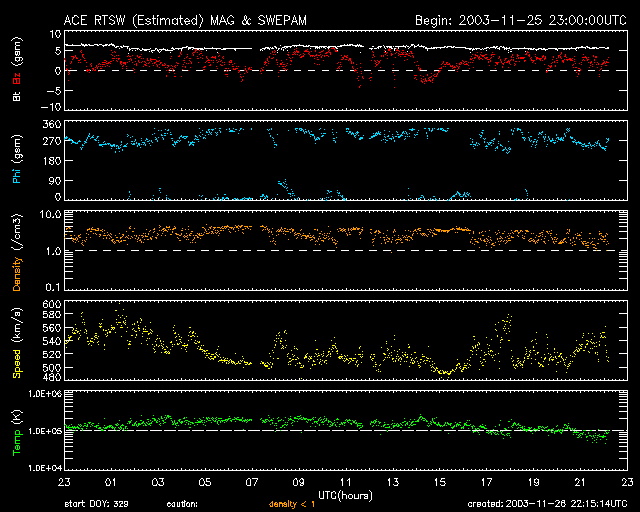Image resolution: width=640 pixels, height=512 pixels.
Task: Click the 1.0E+06 tick on the Temp axis
Action: pos(43,394)
